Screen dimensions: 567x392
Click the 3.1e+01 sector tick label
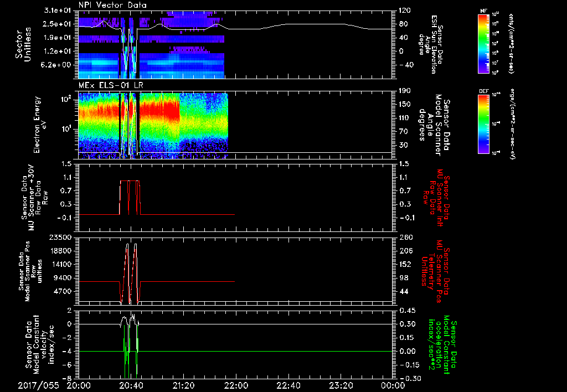tap(58, 11)
